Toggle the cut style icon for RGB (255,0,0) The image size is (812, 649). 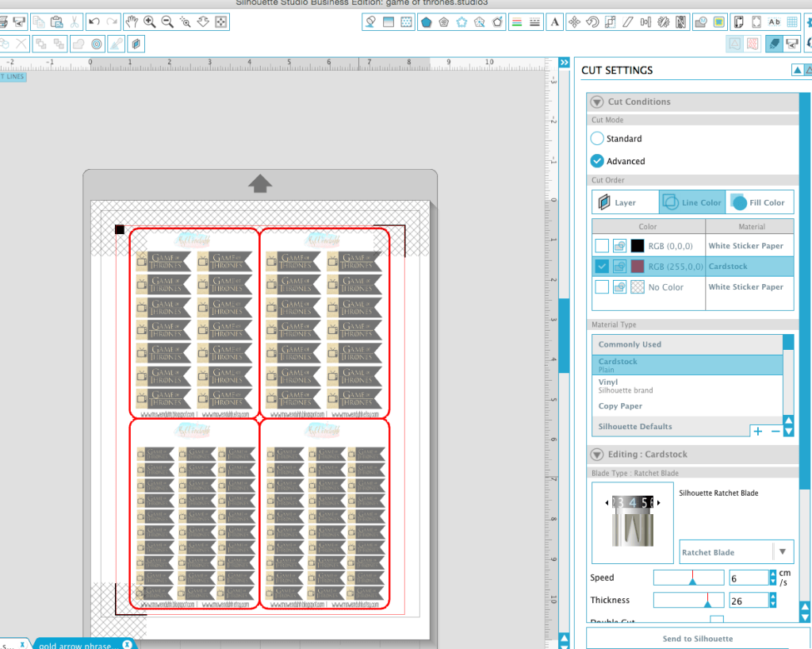(x=619, y=267)
